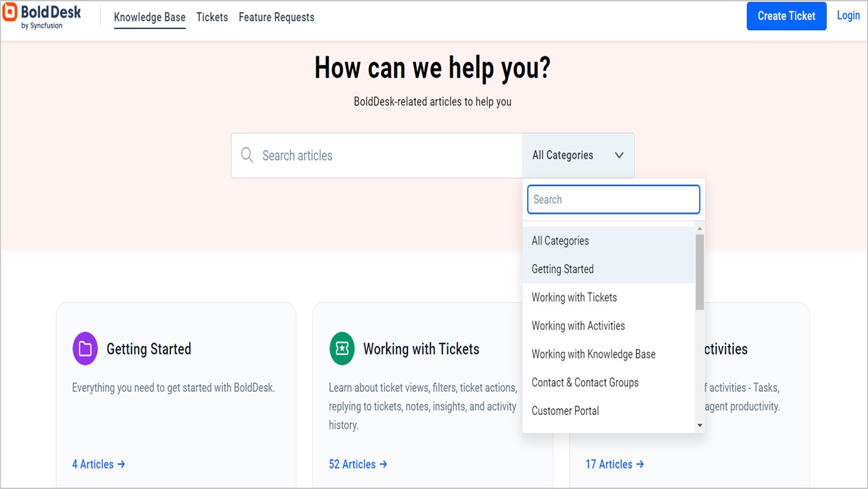868x489 pixels.
Task: Select All Categories option in list
Action: pyautogui.click(x=609, y=241)
